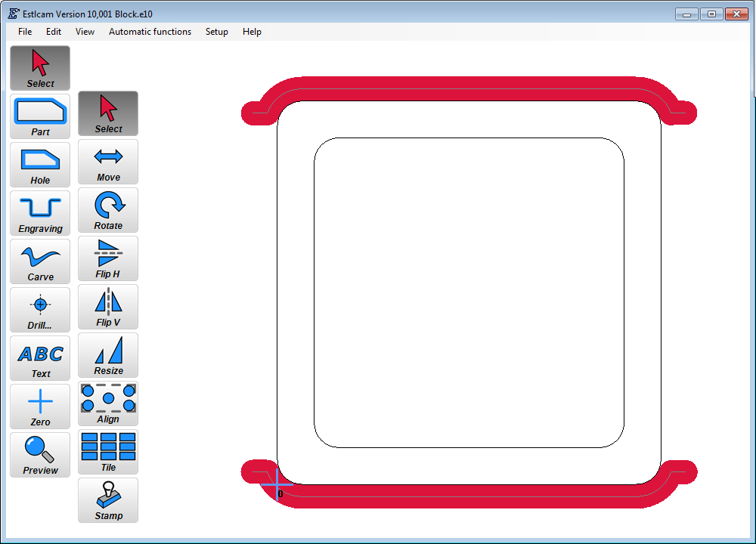Click the red toolpath along the top edge
The width and height of the screenshot is (756, 544).
[469, 88]
